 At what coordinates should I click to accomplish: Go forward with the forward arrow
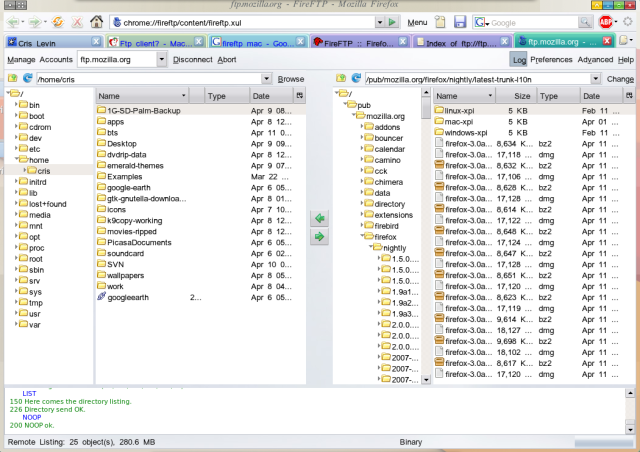(x=35, y=22)
